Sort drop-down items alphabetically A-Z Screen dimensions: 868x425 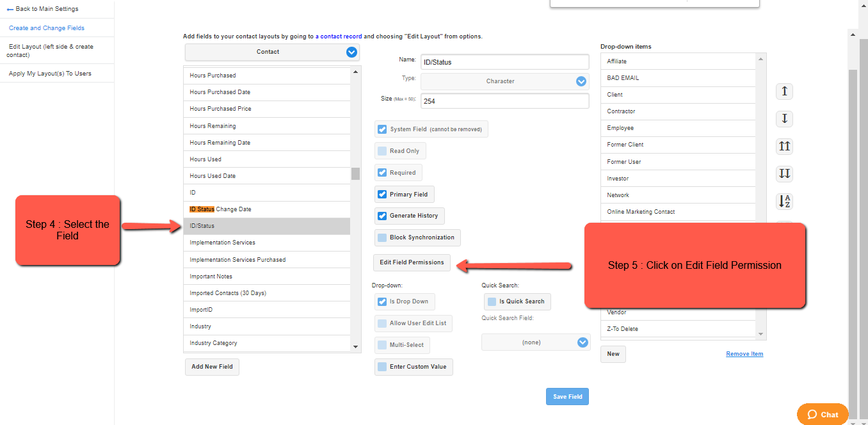coord(784,202)
